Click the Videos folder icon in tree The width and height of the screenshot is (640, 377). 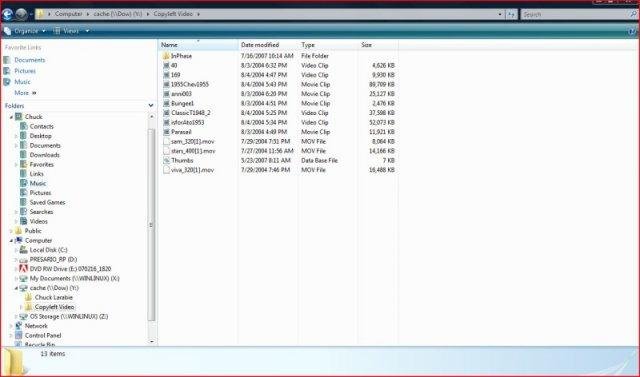click(x=24, y=222)
